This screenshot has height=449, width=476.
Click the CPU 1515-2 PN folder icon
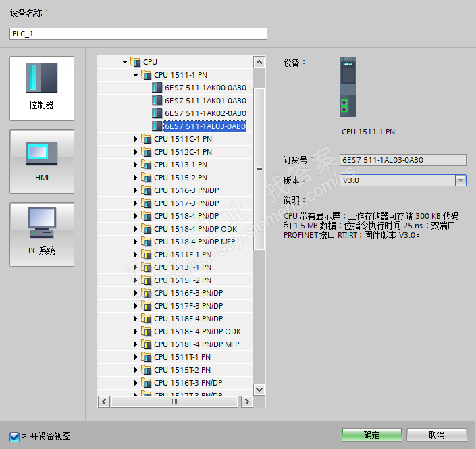[x=147, y=178]
